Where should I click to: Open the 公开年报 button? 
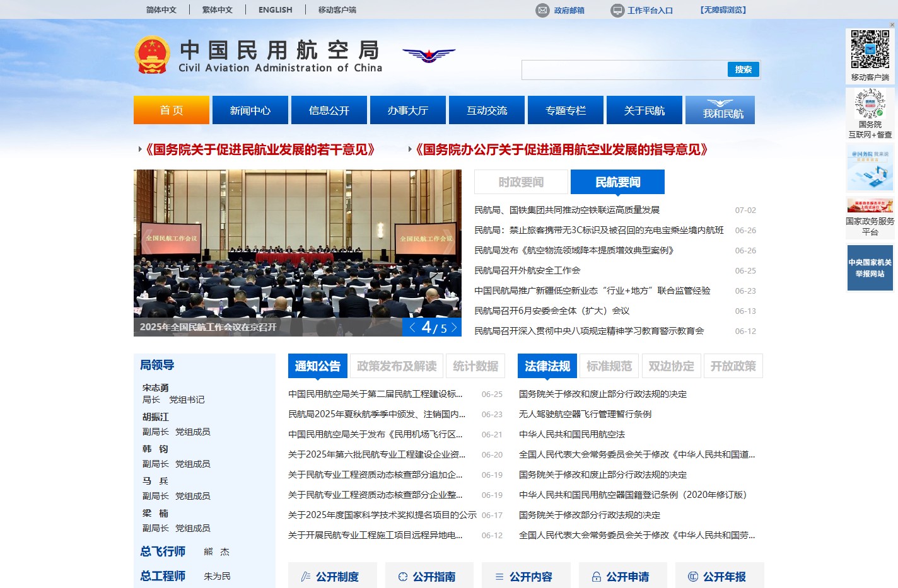pyautogui.click(x=720, y=576)
